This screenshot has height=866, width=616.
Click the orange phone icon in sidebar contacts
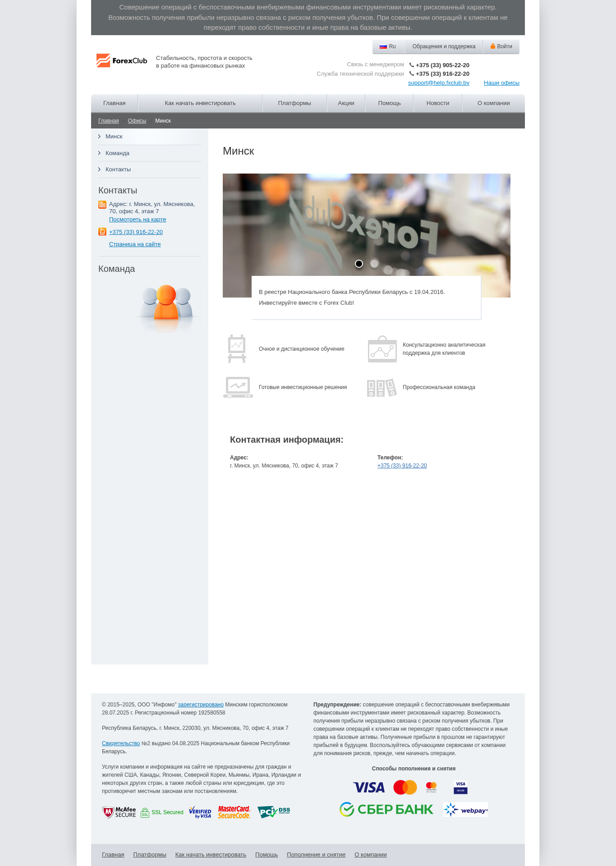pos(102,232)
